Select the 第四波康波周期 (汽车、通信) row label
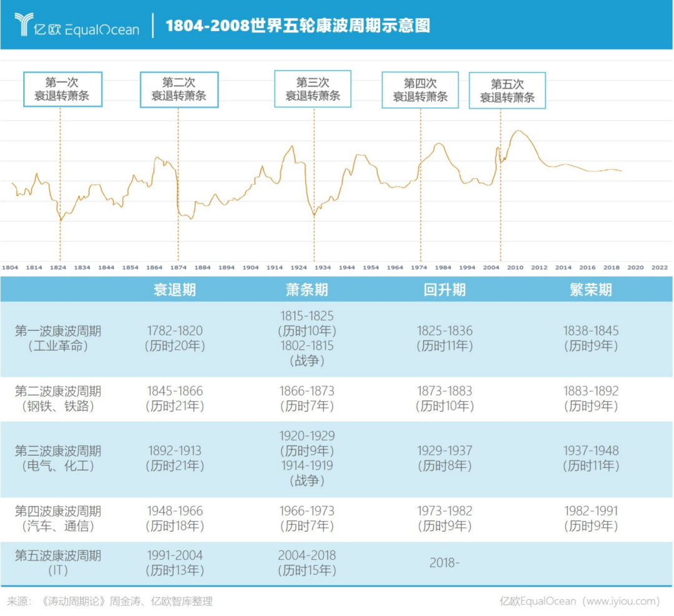The width and height of the screenshot is (674, 616). pyautogui.click(x=58, y=519)
